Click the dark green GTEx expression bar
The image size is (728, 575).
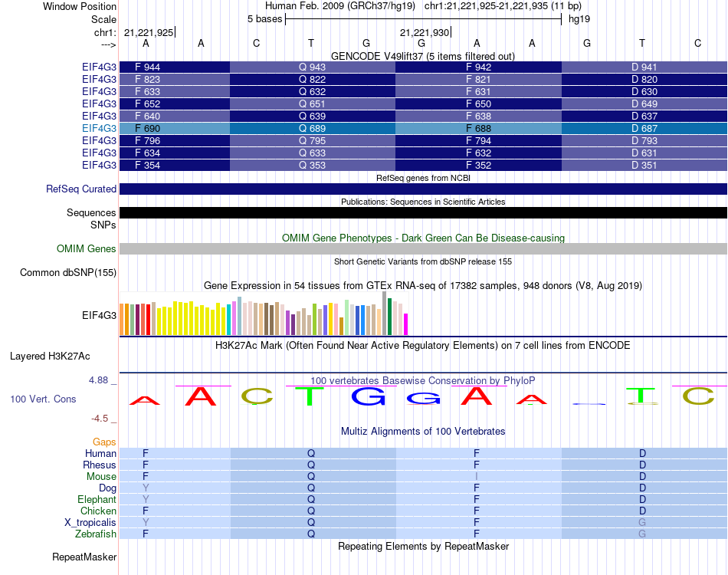click(389, 317)
